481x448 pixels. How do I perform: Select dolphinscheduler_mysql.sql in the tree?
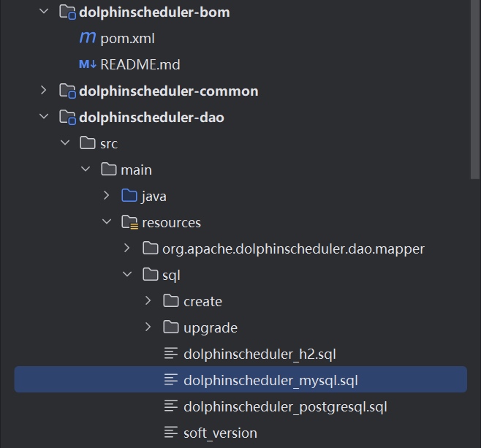(270, 380)
